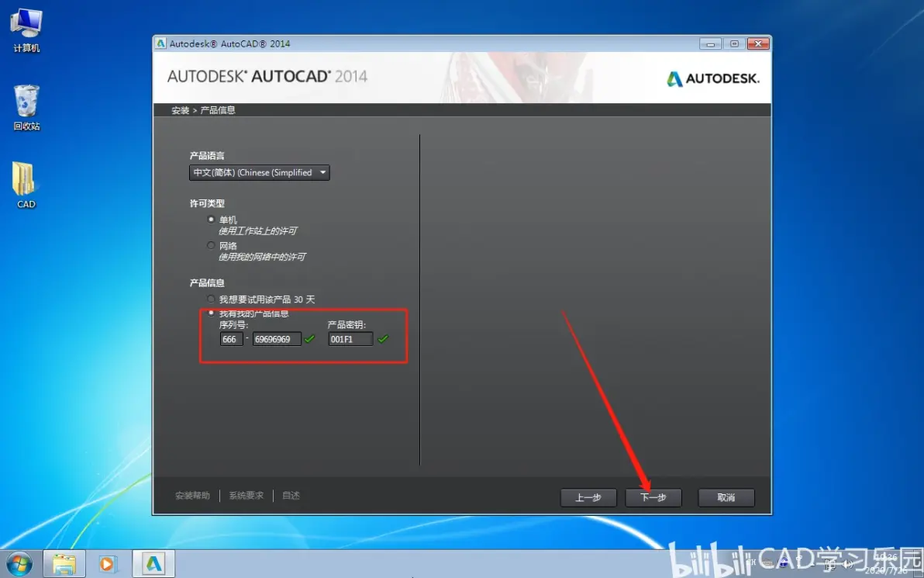Choose the 单机 standalone license option

(211, 220)
